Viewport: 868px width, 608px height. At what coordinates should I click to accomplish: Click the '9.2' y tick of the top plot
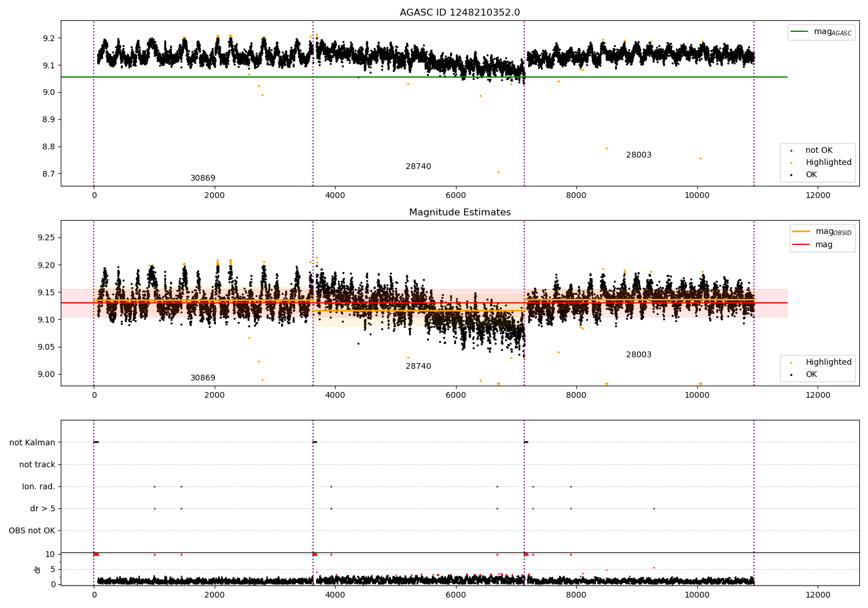click(x=49, y=38)
